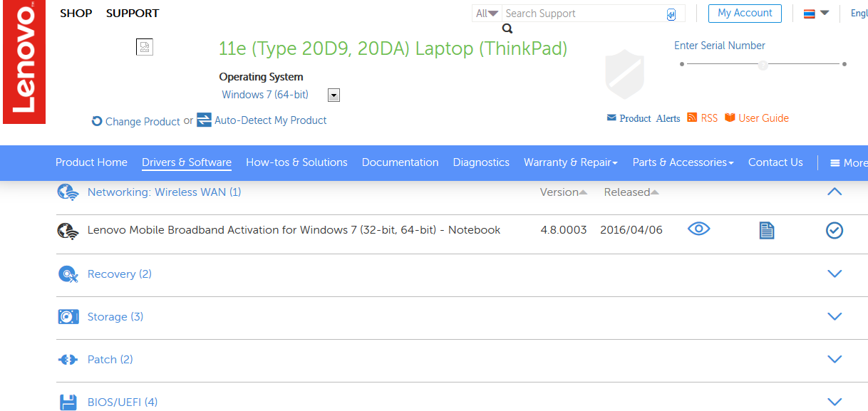Open How-tos & Solutions tab
This screenshot has width=868, height=411.
[x=296, y=162]
